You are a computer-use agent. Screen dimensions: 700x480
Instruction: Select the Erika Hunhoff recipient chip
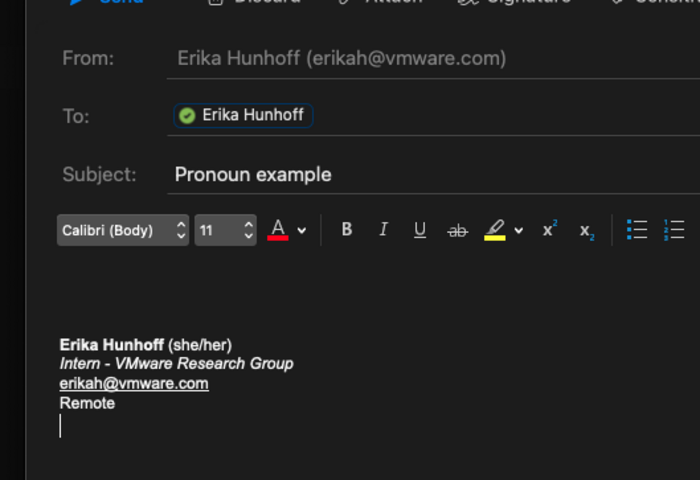[243, 115]
